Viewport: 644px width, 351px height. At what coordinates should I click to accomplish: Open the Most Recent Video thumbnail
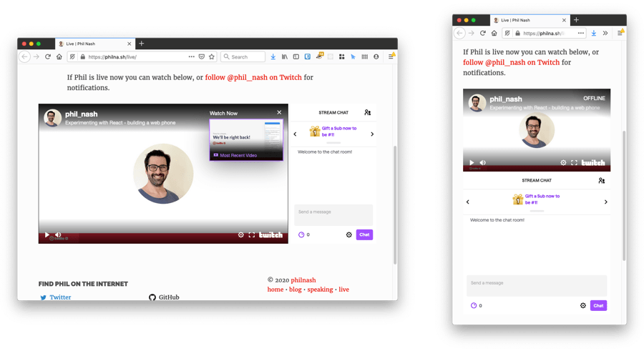[246, 140]
